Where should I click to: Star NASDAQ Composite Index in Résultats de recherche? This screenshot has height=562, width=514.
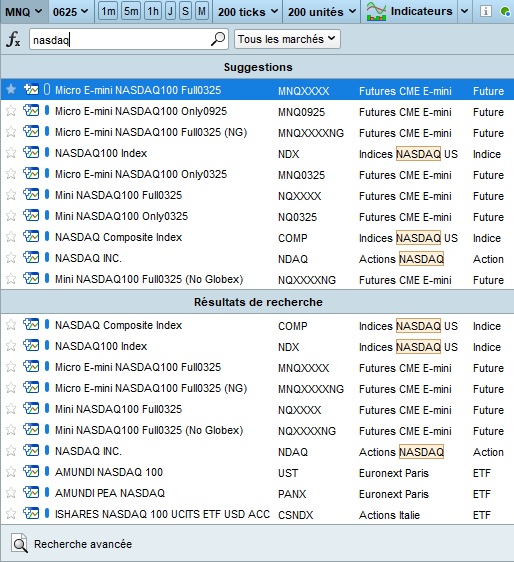tap(11, 325)
